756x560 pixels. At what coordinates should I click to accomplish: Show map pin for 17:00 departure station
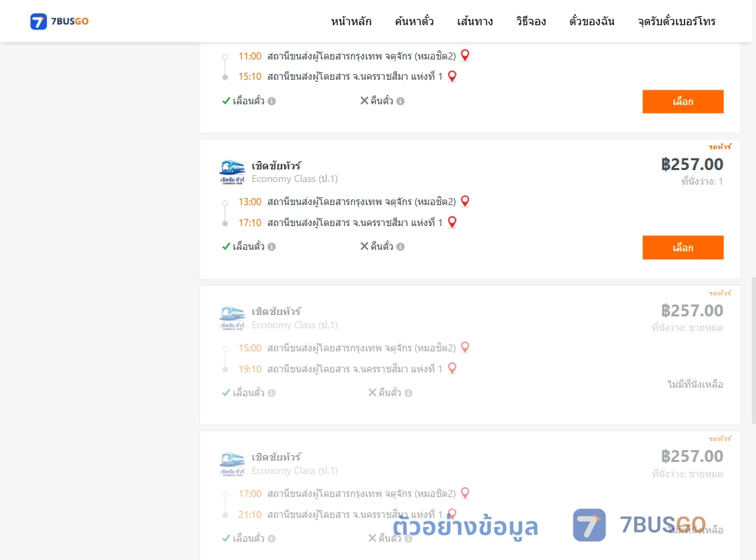pyautogui.click(x=465, y=493)
